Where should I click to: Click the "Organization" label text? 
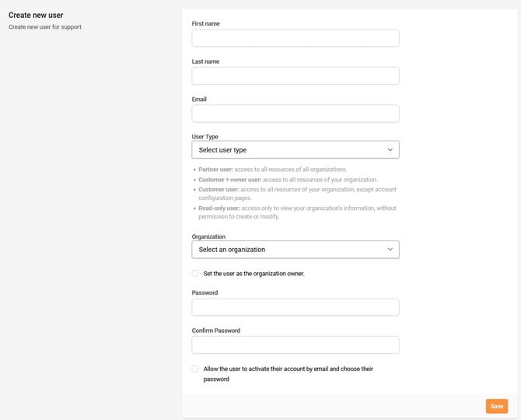pos(208,236)
